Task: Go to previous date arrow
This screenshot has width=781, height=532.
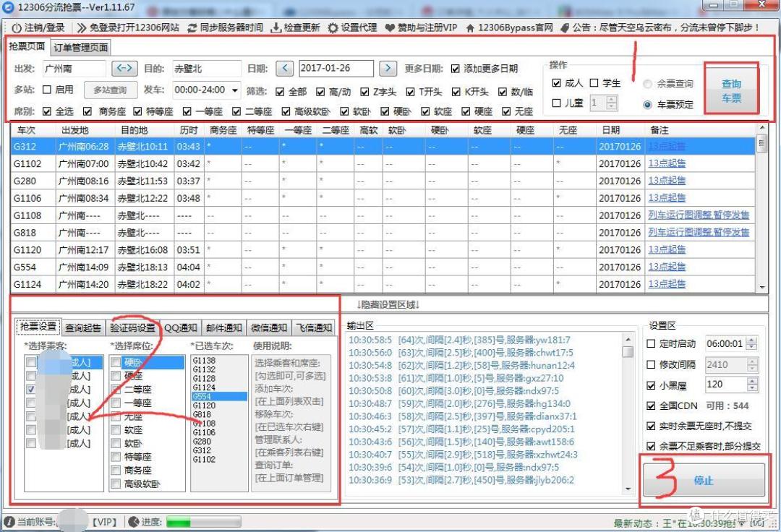Action: [284, 68]
